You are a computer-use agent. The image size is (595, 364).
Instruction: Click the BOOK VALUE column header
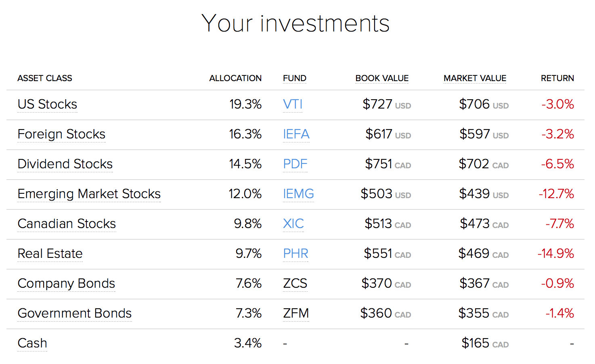[x=382, y=78]
